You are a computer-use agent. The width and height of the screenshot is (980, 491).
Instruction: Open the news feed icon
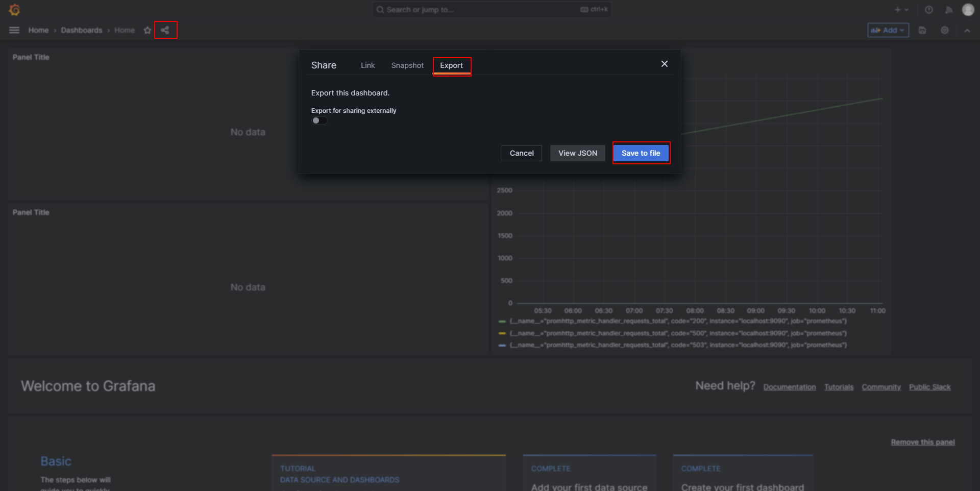[949, 10]
